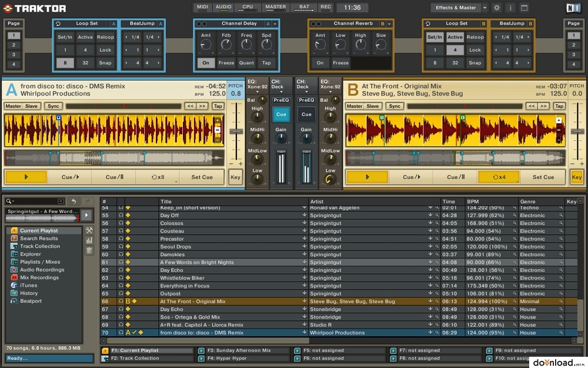The height and width of the screenshot is (368, 588).
Task: Zoom in Deck B waveform with plus icon
Action: click(x=559, y=121)
